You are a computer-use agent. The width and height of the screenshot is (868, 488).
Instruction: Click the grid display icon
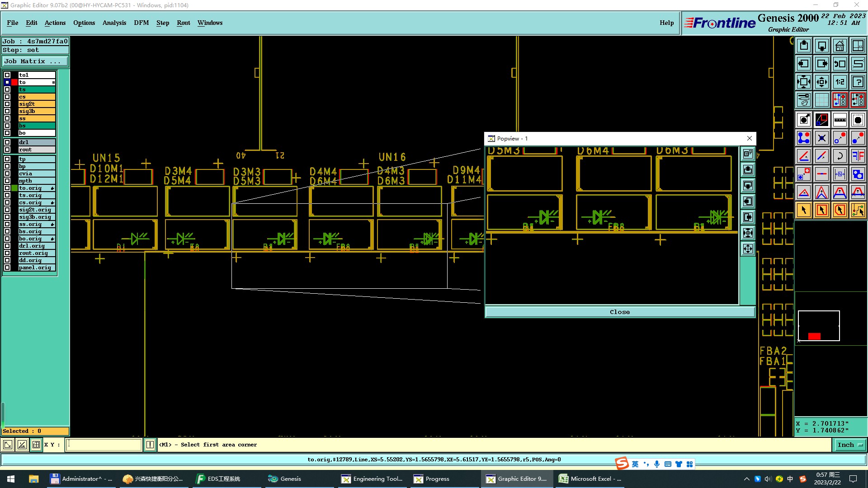pyautogui.click(x=821, y=100)
